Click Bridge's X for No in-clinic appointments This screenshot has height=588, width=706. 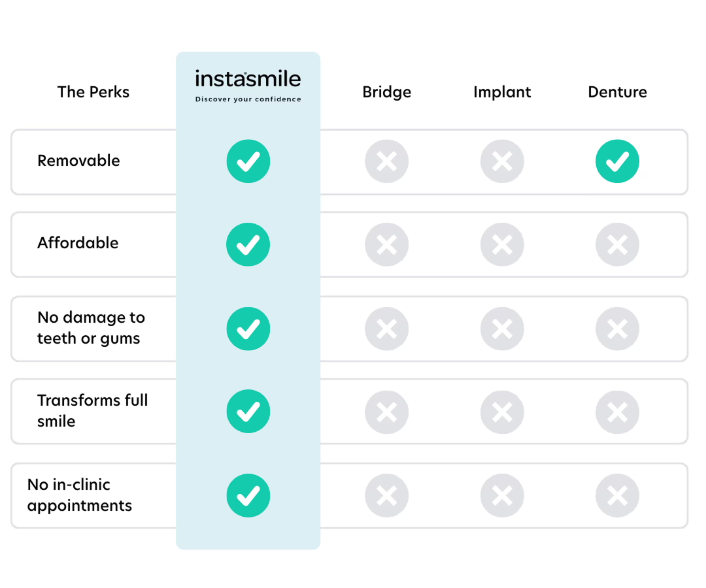[387, 496]
